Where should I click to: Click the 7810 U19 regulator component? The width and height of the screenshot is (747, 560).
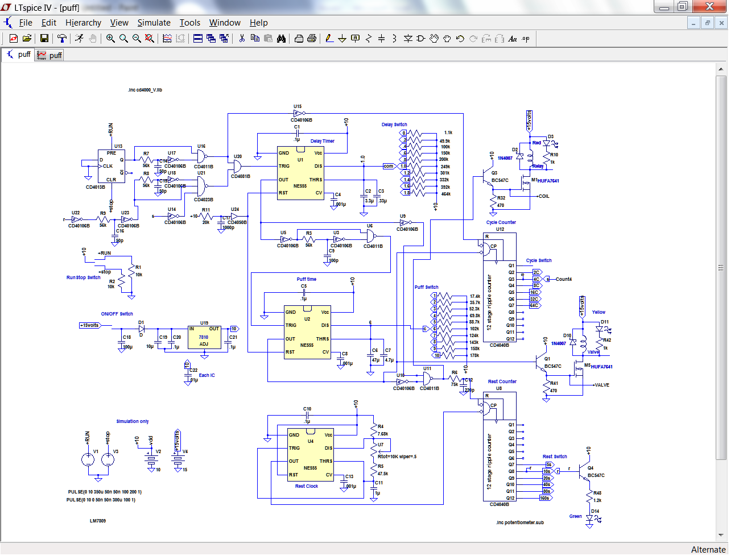tap(204, 337)
